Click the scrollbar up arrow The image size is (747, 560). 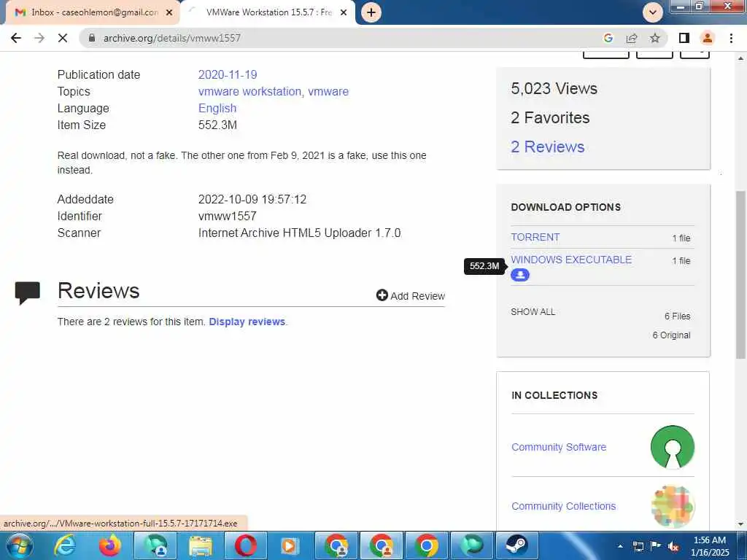pyautogui.click(x=740, y=58)
